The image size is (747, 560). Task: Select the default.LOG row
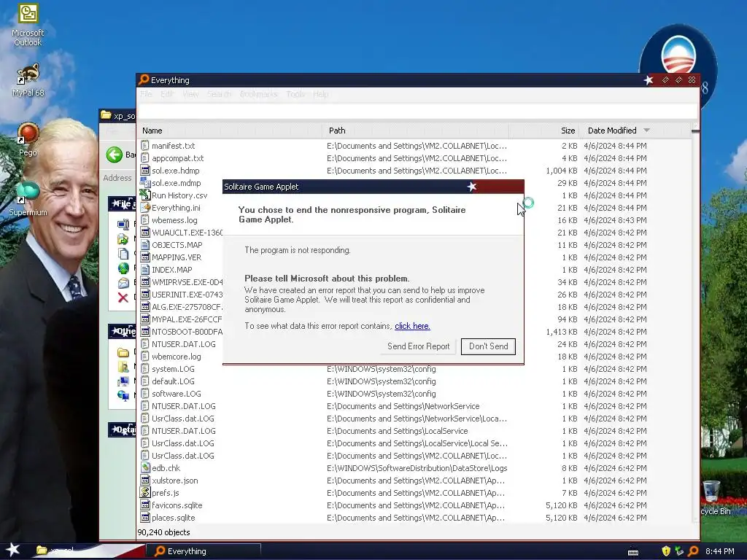point(414,381)
